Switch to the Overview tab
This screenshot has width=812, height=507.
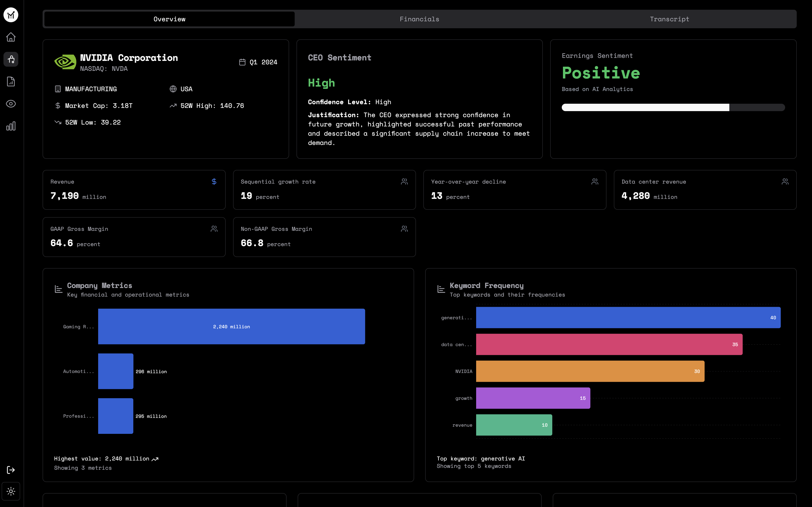pos(169,19)
